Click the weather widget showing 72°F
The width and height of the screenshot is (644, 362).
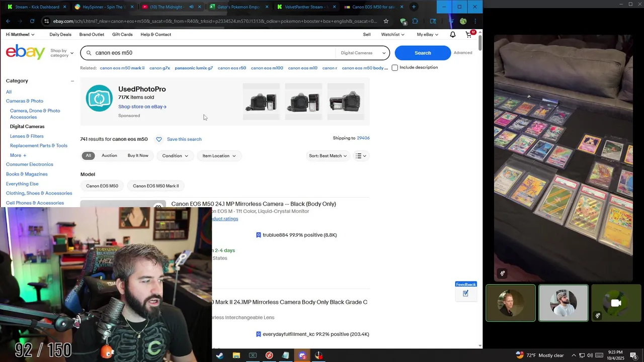point(539,355)
